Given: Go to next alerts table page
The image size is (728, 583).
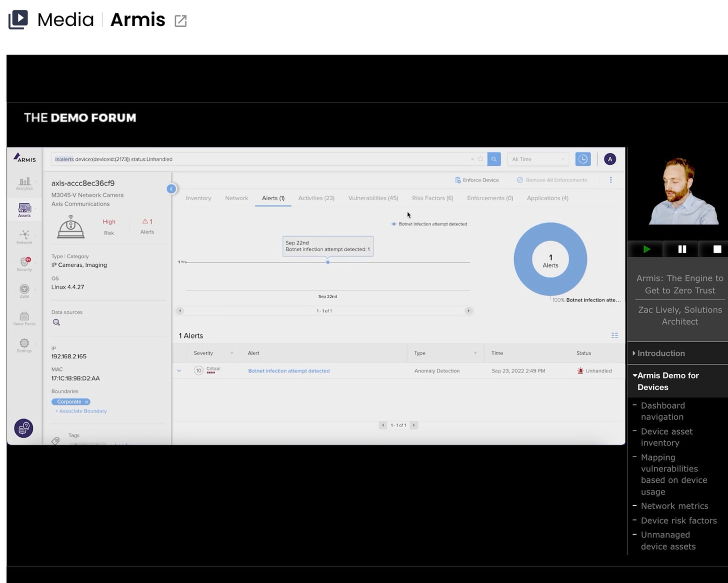Looking at the screenshot, I should (414, 425).
